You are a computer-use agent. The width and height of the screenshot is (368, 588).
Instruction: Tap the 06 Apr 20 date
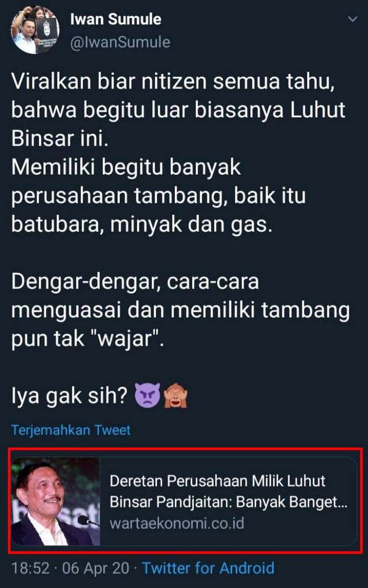click(x=96, y=568)
